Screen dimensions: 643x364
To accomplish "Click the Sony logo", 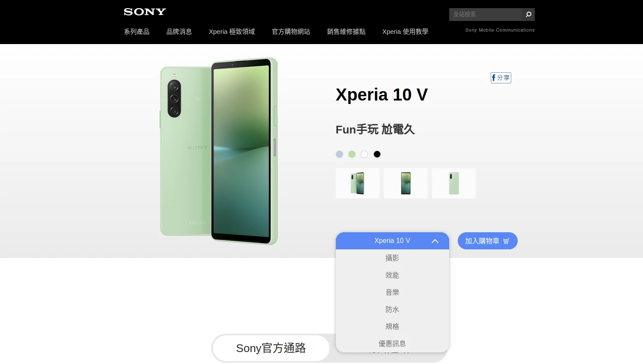I will (145, 12).
